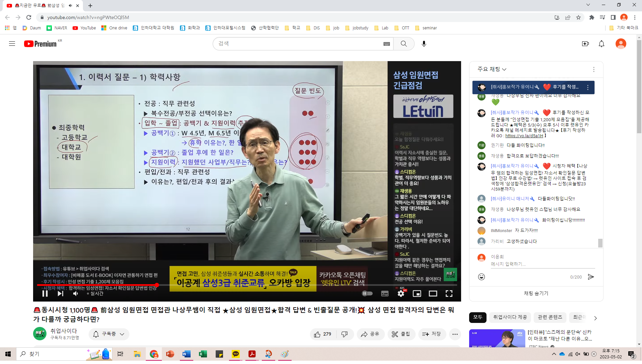Open live chat more options menu
The image size is (642, 364).
pyautogui.click(x=594, y=69)
